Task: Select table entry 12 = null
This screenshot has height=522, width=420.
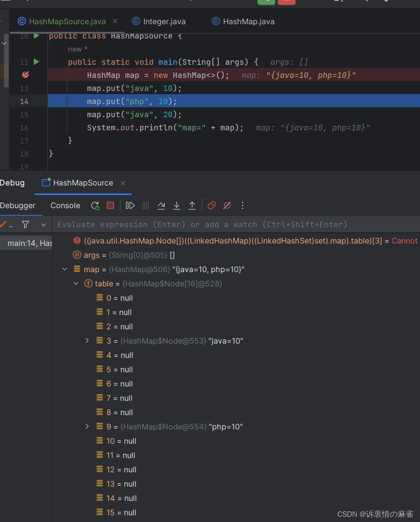Action: coord(236,470)
